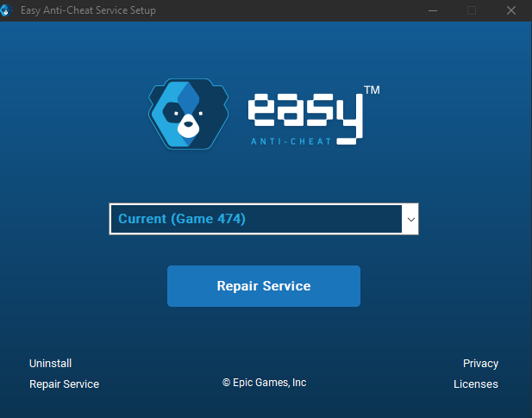Image resolution: width=532 pixels, height=418 pixels.
Task: Open the Privacy link
Action: tap(480, 363)
